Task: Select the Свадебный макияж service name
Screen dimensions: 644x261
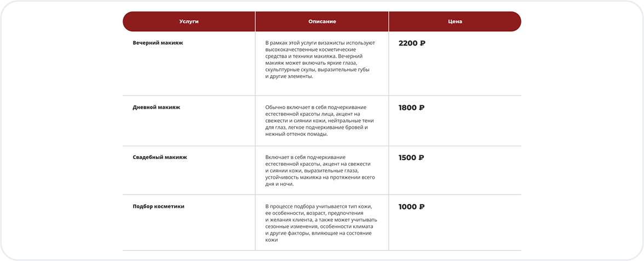Action: (160, 157)
